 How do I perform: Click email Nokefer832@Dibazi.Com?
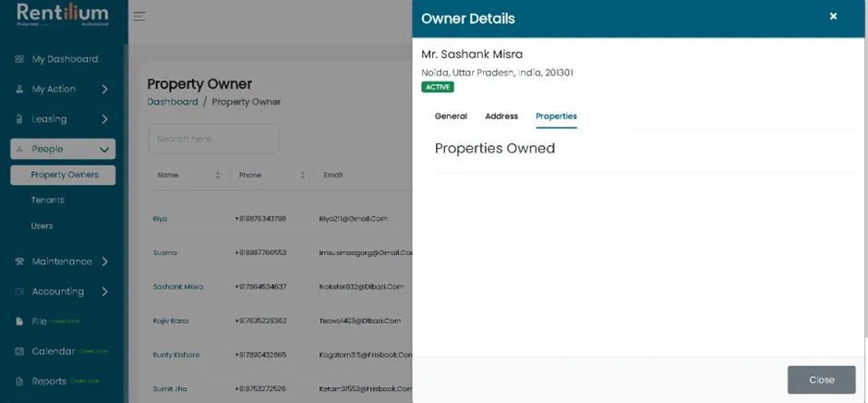click(361, 287)
